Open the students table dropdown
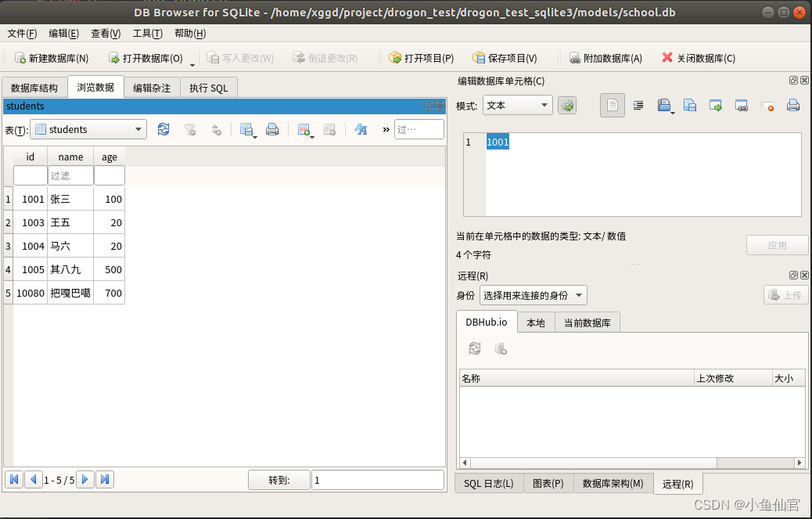 88,129
